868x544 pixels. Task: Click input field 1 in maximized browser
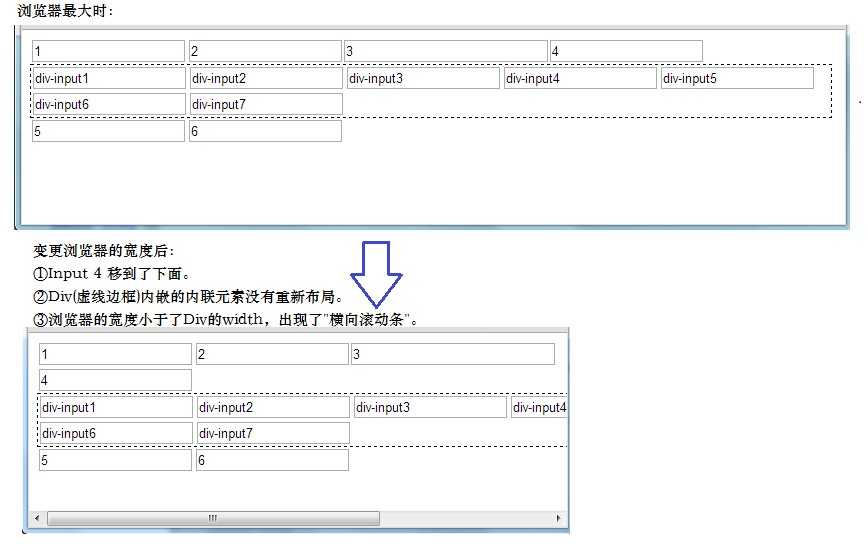pos(108,51)
